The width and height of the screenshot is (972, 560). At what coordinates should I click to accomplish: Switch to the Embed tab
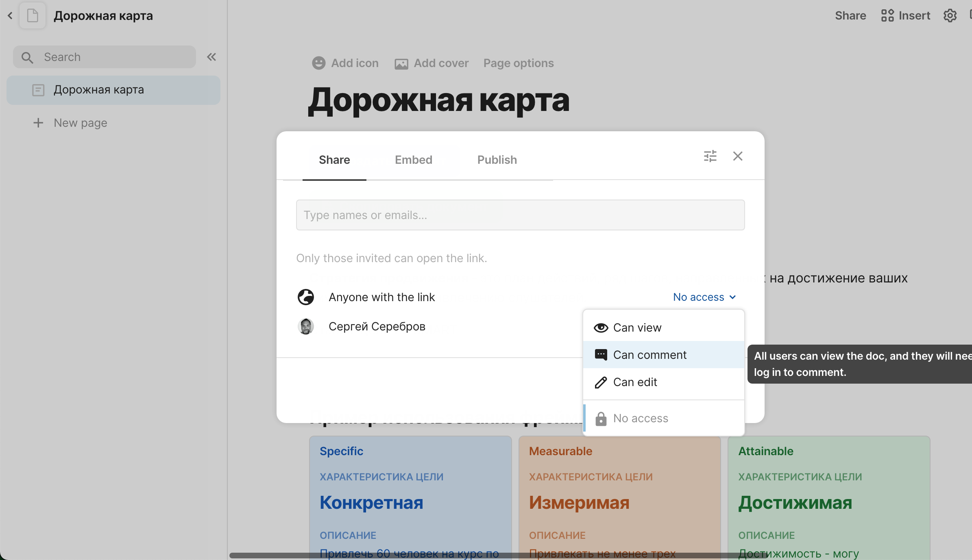click(x=413, y=160)
